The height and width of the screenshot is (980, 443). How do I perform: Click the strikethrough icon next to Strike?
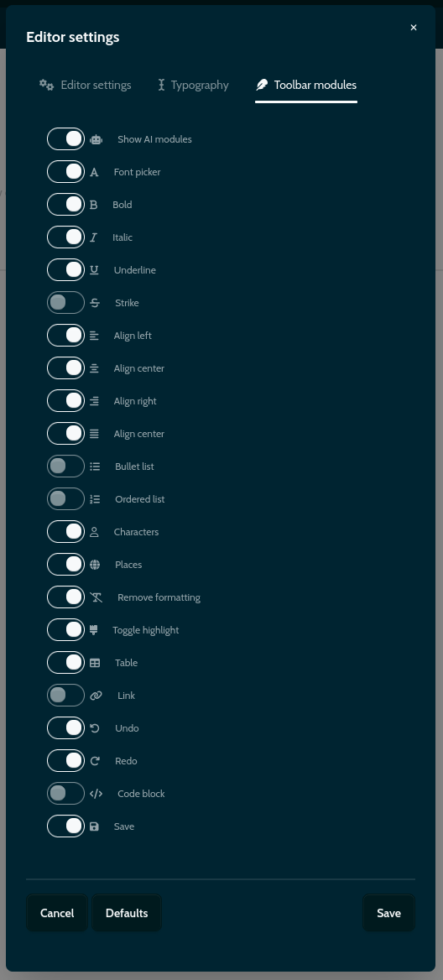94,303
